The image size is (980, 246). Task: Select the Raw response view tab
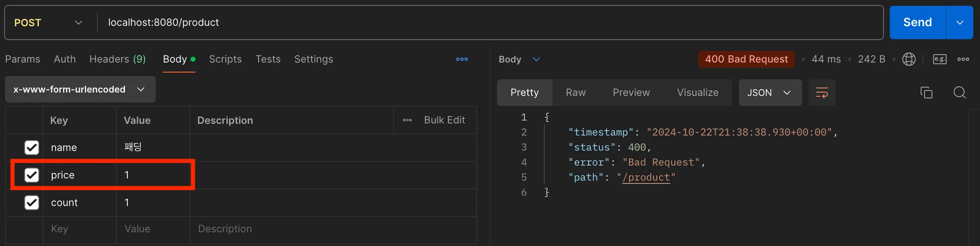point(575,93)
